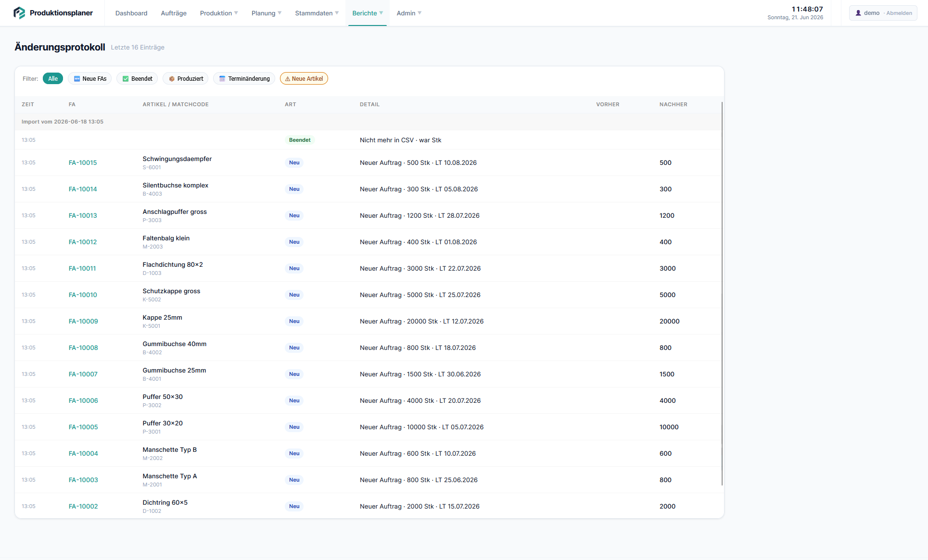Screen dimensions: 928x560
Task: Click the 'Nicht mehr in CSV' detail
Action: (400, 140)
